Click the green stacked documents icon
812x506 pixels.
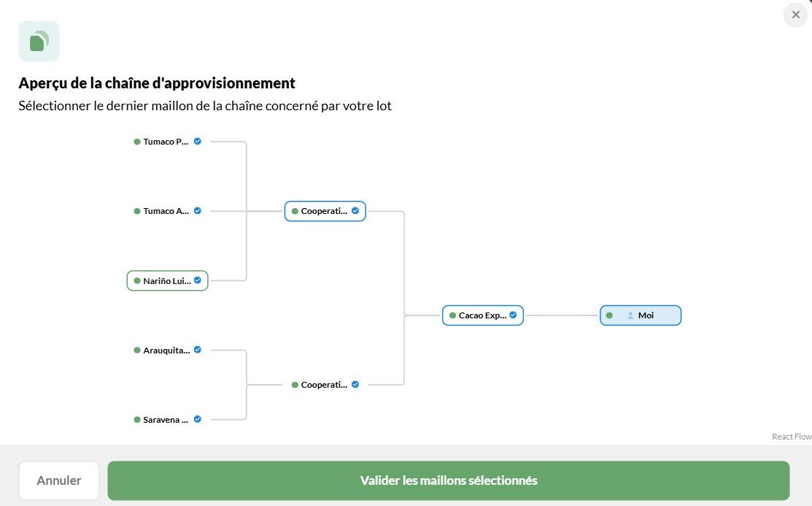click(x=39, y=41)
